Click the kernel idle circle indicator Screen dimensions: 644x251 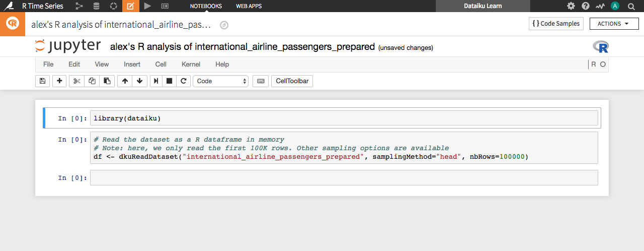(x=603, y=65)
